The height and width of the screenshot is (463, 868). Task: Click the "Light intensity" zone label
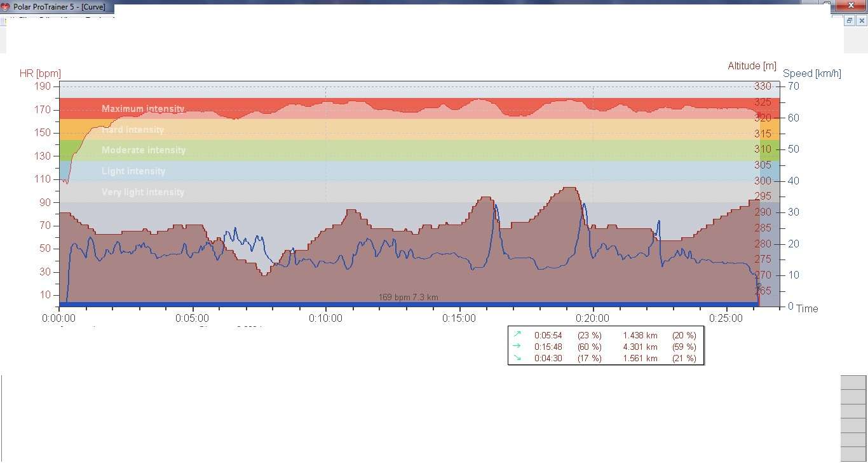(x=133, y=171)
